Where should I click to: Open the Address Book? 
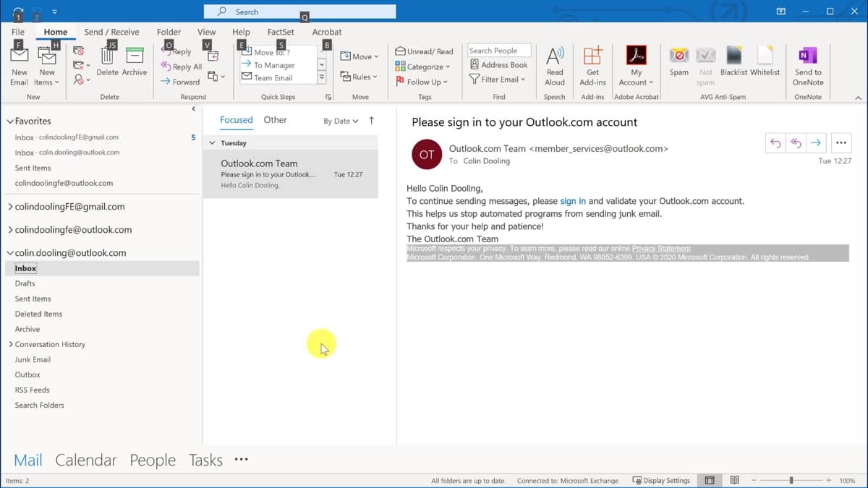click(498, 65)
